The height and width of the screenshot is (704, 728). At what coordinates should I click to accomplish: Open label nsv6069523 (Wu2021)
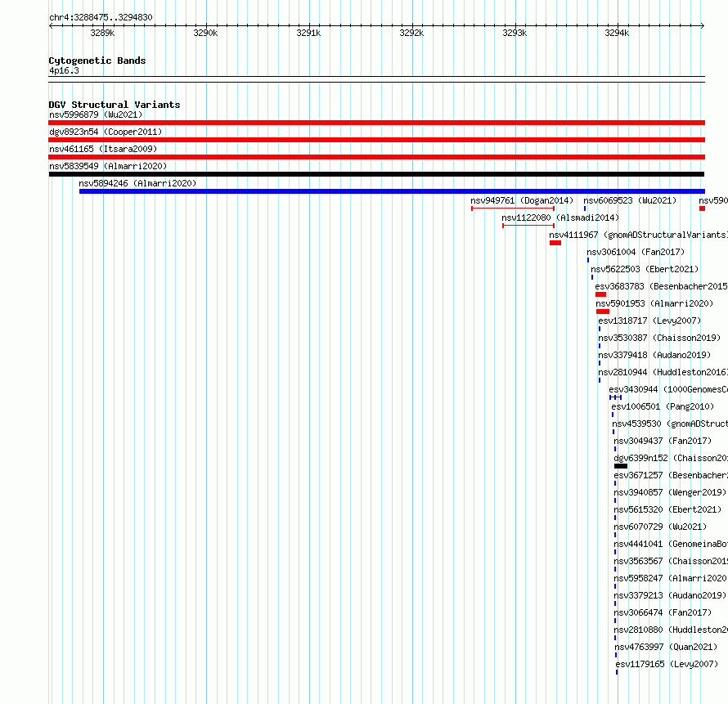point(630,200)
